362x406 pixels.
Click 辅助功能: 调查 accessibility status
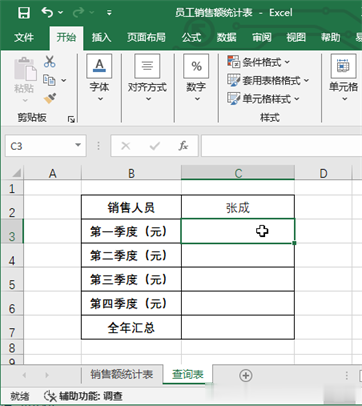(83, 396)
